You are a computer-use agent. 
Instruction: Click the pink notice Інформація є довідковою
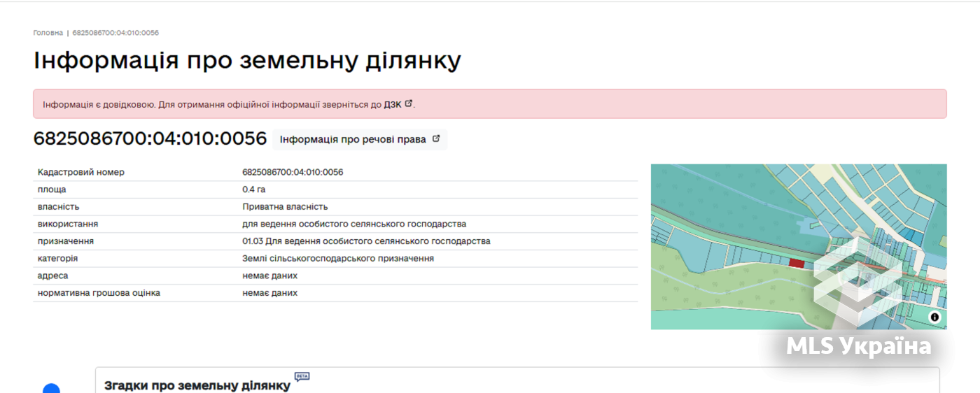click(x=490, y=104)
